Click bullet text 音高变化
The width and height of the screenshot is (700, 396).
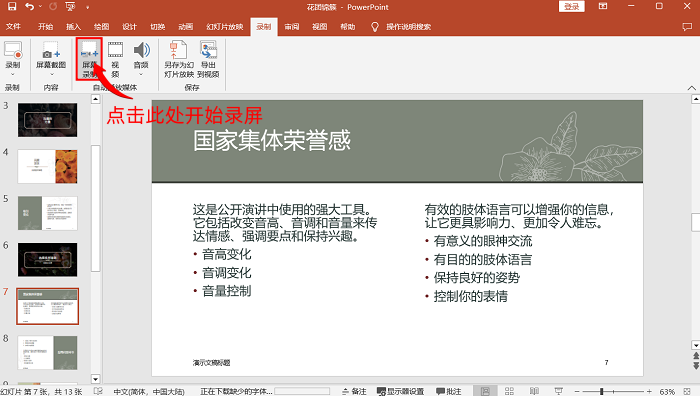tap(227, 254)
